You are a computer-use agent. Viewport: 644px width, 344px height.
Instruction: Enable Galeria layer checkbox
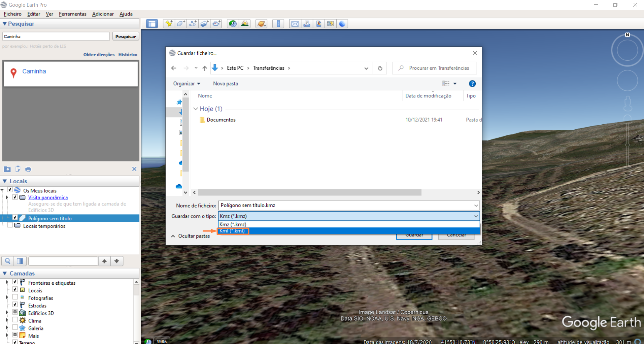click(x=15, y=327)
